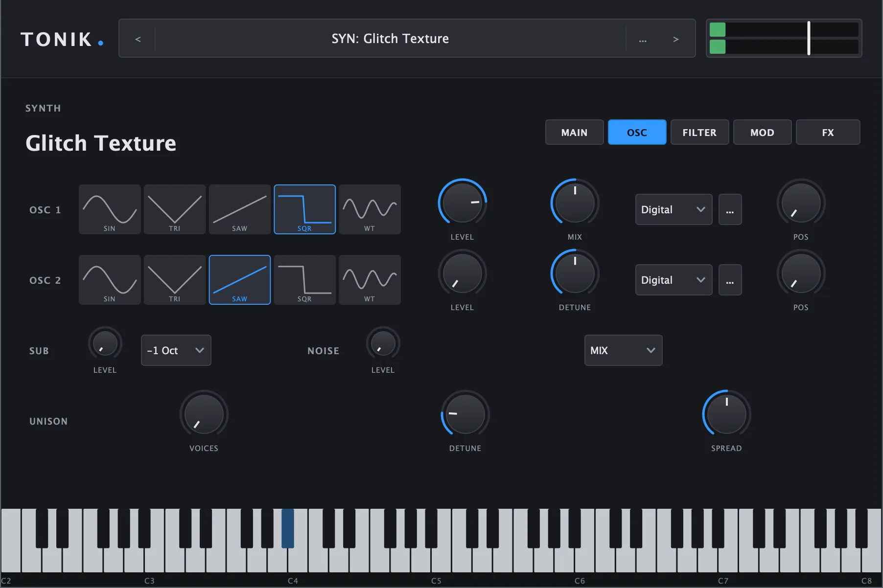Image resolution: width=883 pixels, height=588 pixels.
Task: Open OSC 2 wavetable options ellipsis
Action: pos(730,280)
